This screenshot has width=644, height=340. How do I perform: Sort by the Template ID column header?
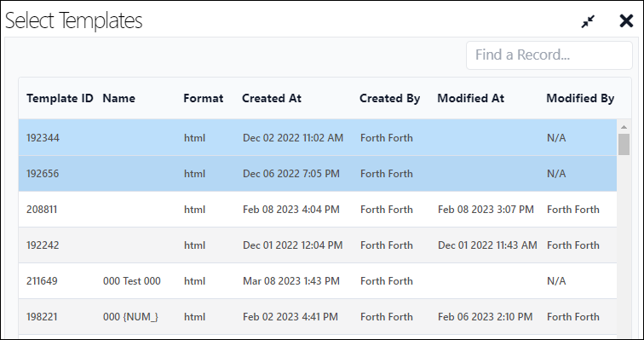point(60,99)
